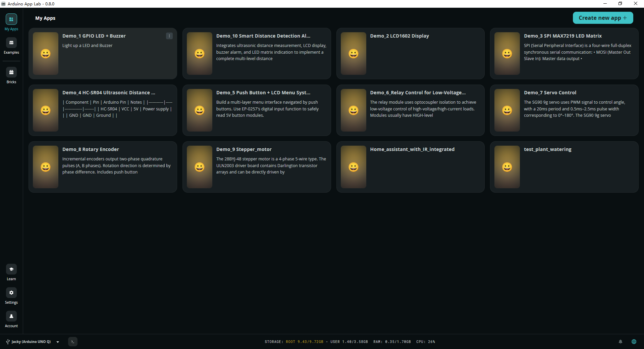Open Demo_2 LCD1602 Display app card
This screenshot has height=349, width=644.
[x=411, y=53]
